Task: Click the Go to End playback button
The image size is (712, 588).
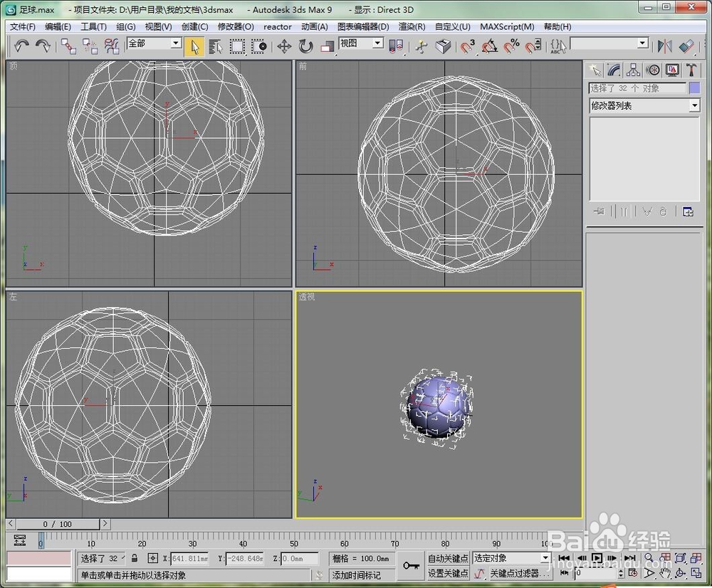Action: pos(630,558)
